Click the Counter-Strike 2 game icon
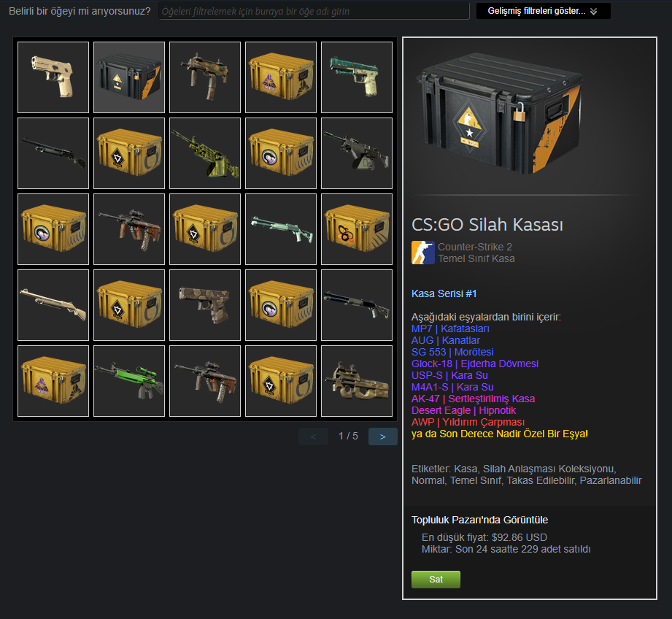 coord(423,253)
